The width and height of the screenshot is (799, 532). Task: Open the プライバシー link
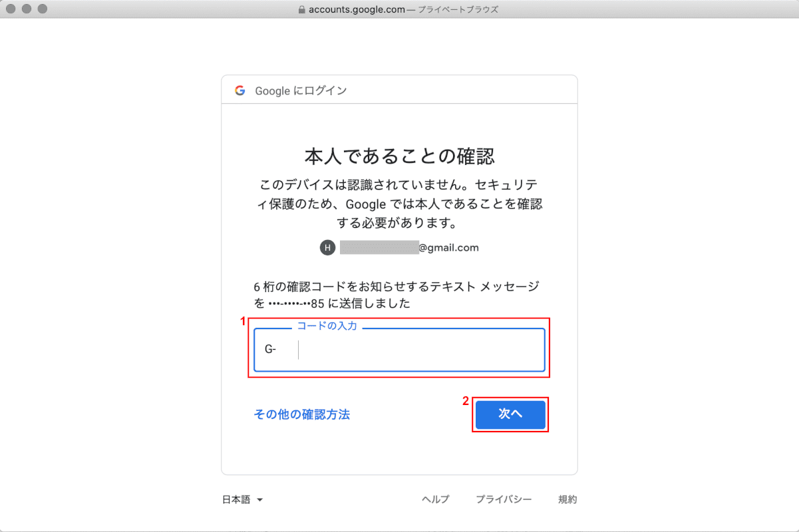point(504,499)
